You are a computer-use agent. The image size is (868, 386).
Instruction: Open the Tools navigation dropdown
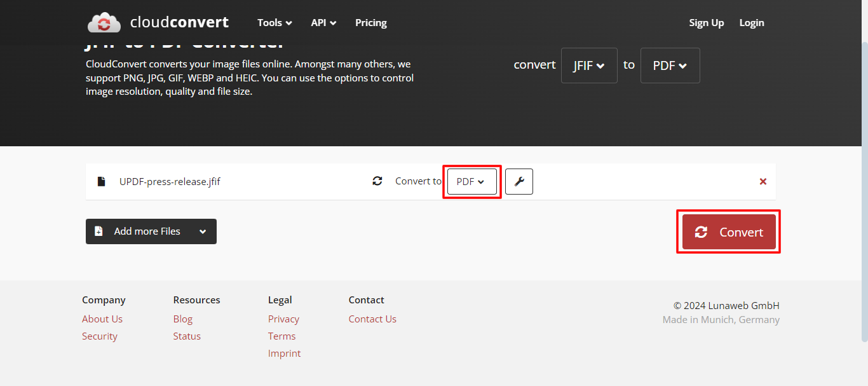pos(274,22)
